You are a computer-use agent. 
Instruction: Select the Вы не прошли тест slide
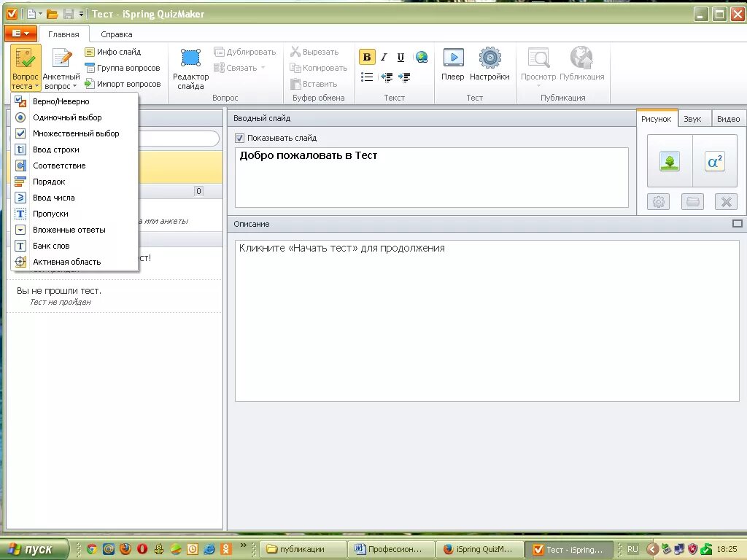115,296
